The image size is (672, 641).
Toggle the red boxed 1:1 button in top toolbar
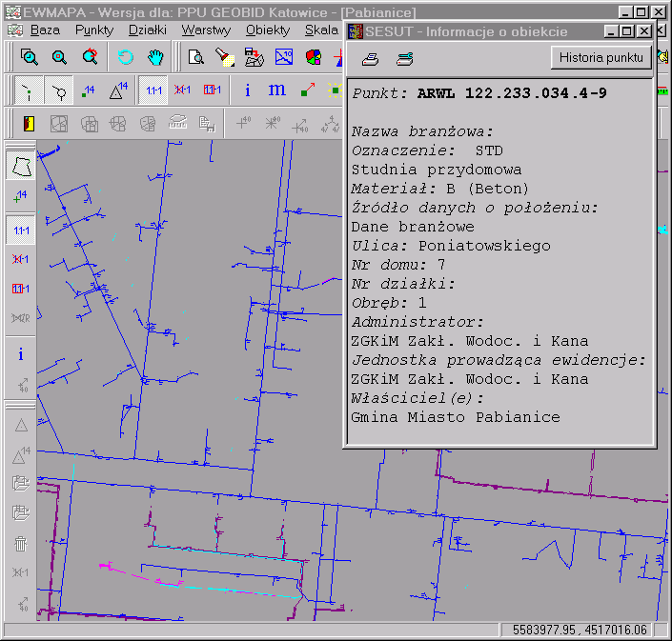213,90
